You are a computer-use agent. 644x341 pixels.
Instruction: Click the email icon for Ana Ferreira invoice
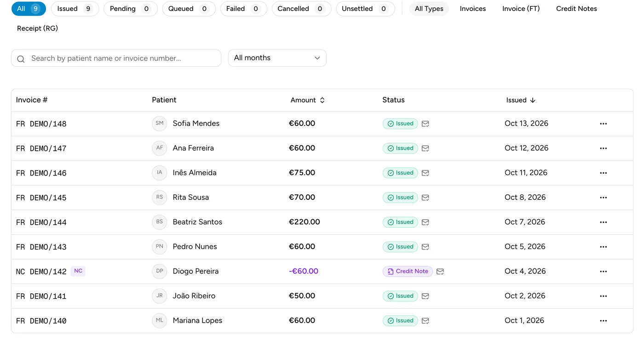[x=425, y=148]
